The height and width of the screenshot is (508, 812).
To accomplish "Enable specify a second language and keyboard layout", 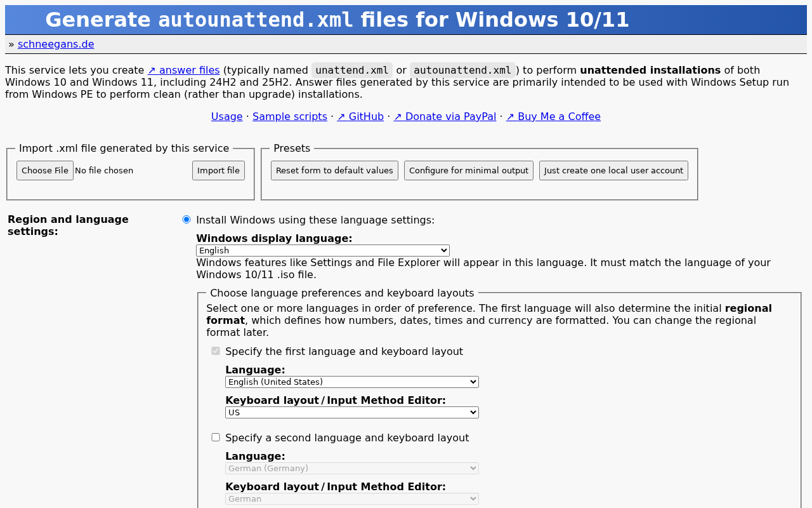I will (216, 436).
